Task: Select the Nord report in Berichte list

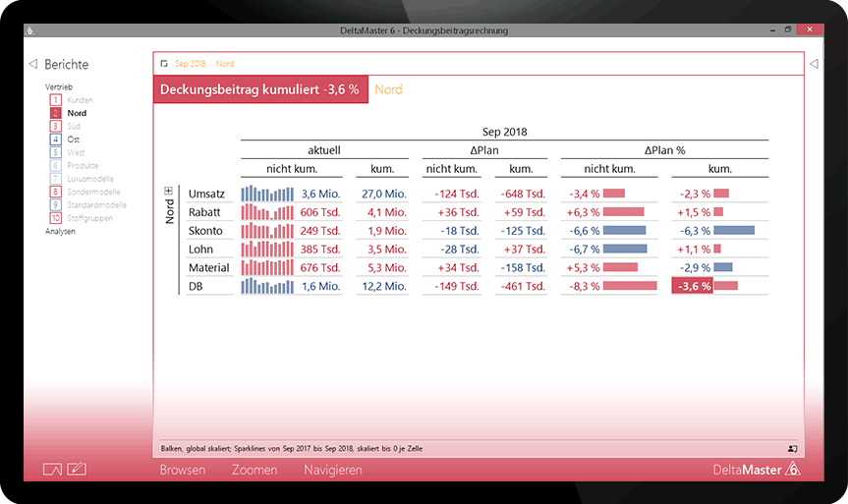Action: point(77,113)
